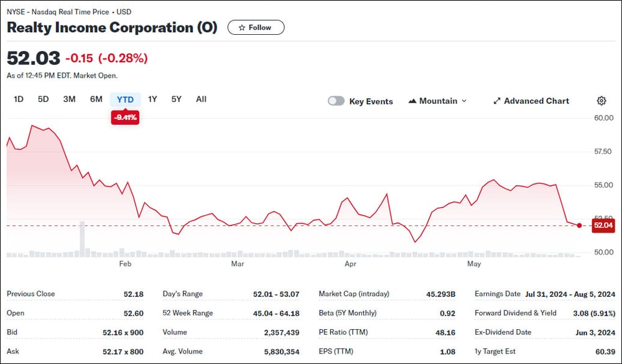
Task: Click the Earnings Date value
Action: pos(570,294)
